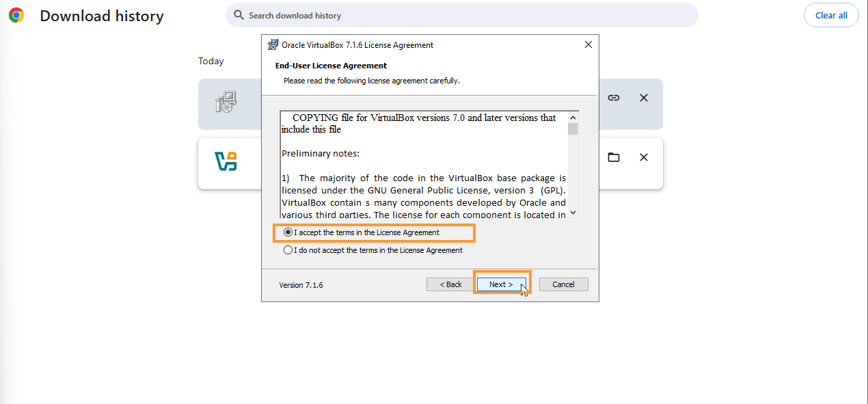
Task: Select I accept the terms option
Action: pyautogui.click(x=362, y=232)
